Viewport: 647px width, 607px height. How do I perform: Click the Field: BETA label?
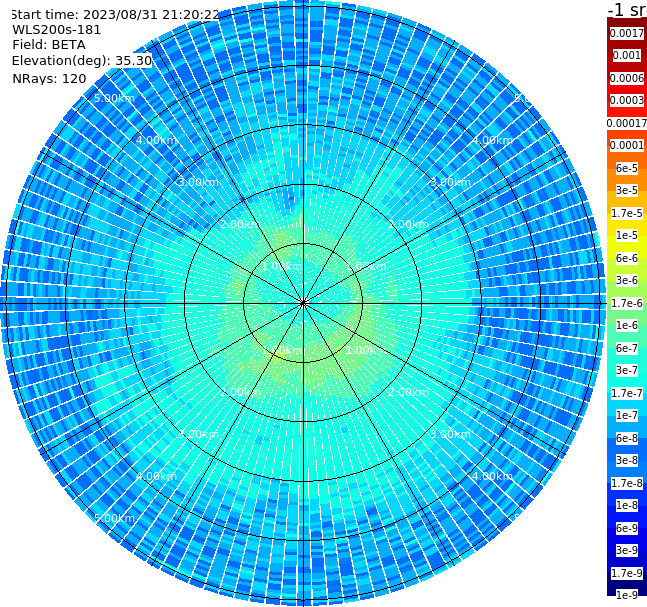[x=49, y=45]
